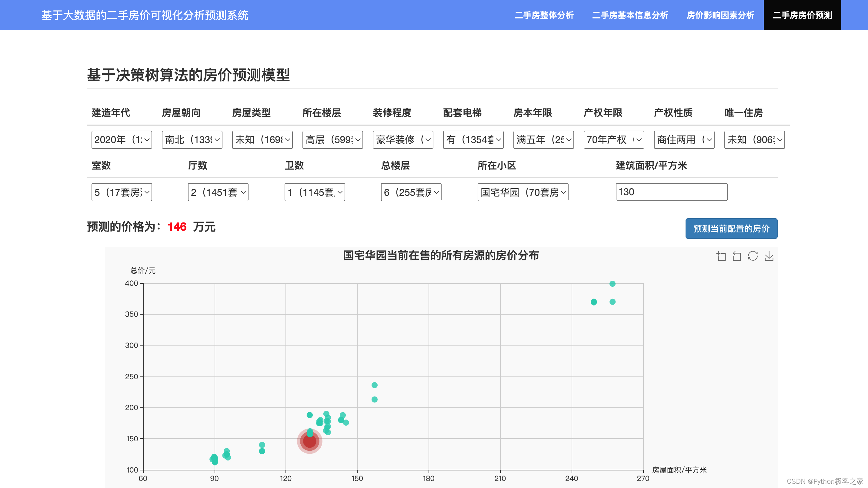
Task: Open the 总楼层 dropdown showing 6
Action: coord(411,192)
